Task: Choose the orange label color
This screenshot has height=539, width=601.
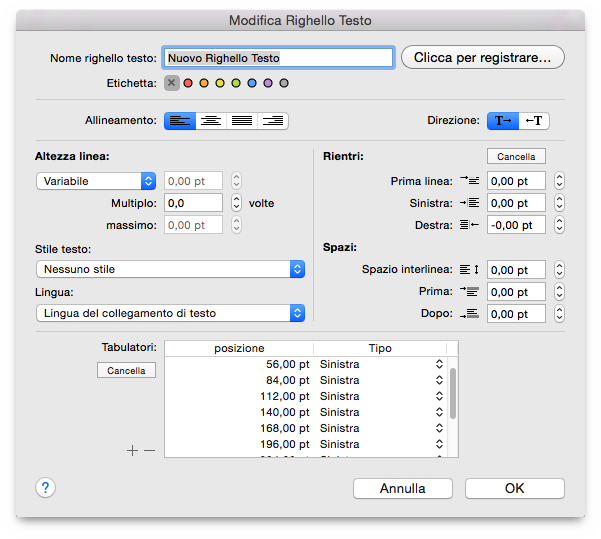Action: (x=204, y=83)
